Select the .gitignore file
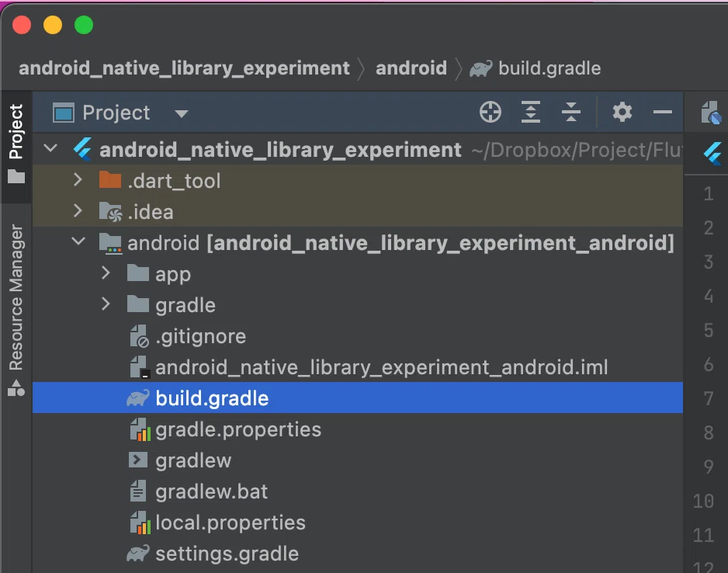 358,336
